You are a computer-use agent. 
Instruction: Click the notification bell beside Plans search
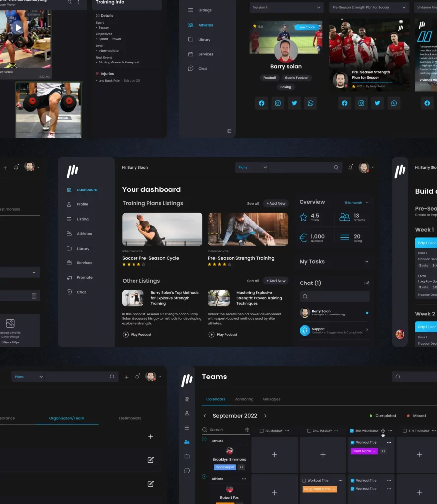tap(350, 168)
